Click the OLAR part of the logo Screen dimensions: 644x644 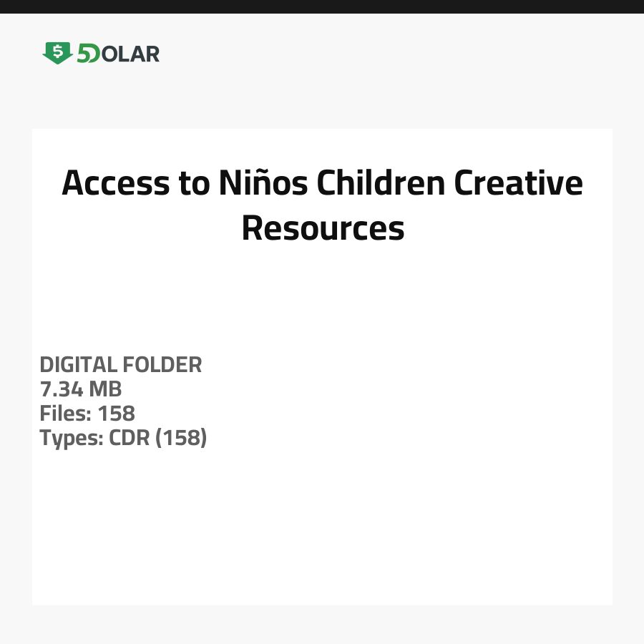(130, 54)
